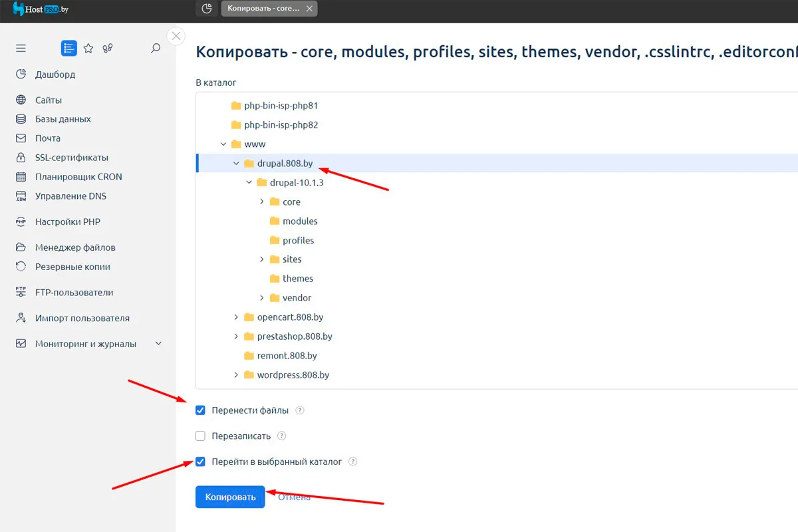798x532 pixels.
Task: Collapse sidebar with round X button
Action: point(176,36)
